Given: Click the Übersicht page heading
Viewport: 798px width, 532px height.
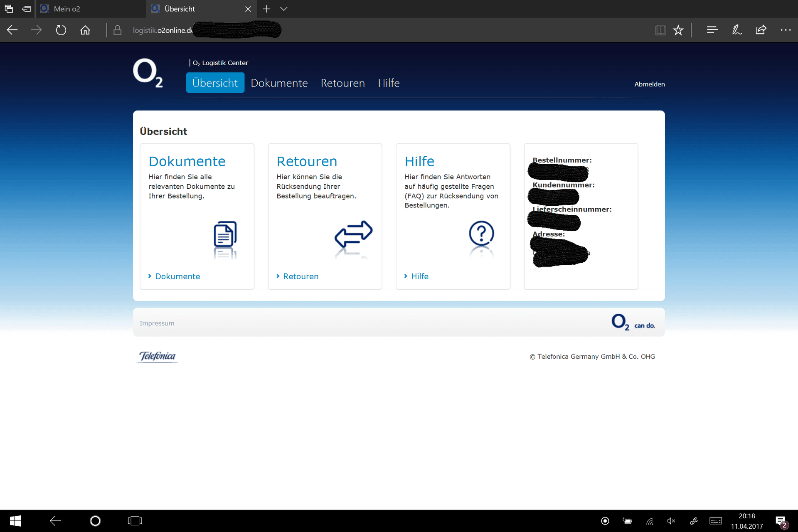Looking at the screenshot, I should point(163,131).
